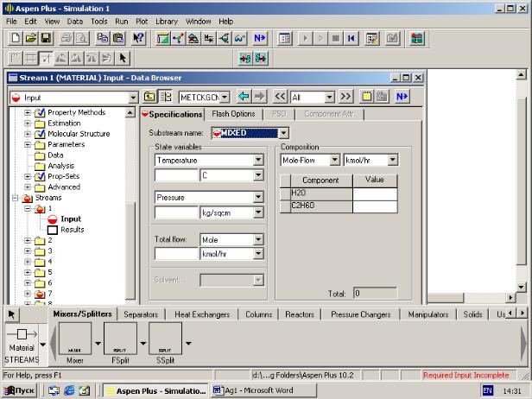532x399 pixels.
Task: Switch to the Pressure Changers library tab
Action: coord(361,314)
